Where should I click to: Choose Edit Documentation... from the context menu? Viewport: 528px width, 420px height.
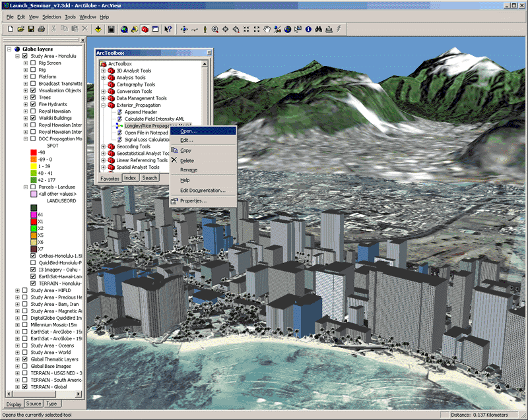pyautogui.click(x=203, y=191)
